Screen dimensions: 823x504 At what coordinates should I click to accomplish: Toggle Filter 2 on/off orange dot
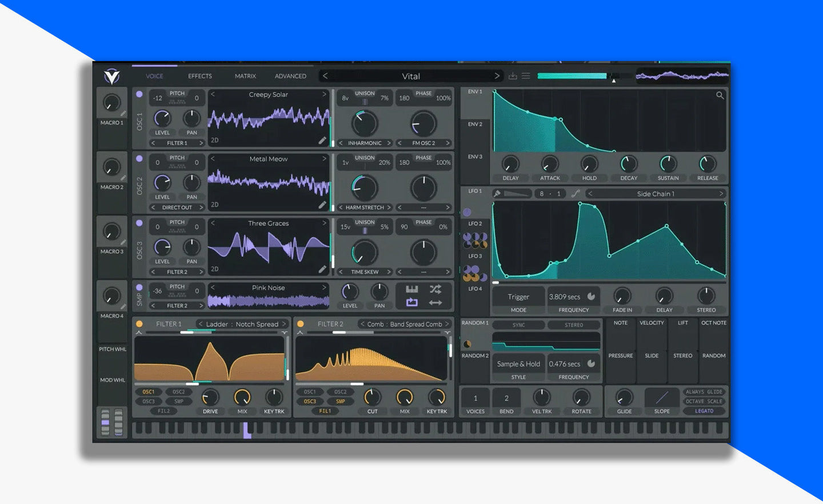[301, 324]
